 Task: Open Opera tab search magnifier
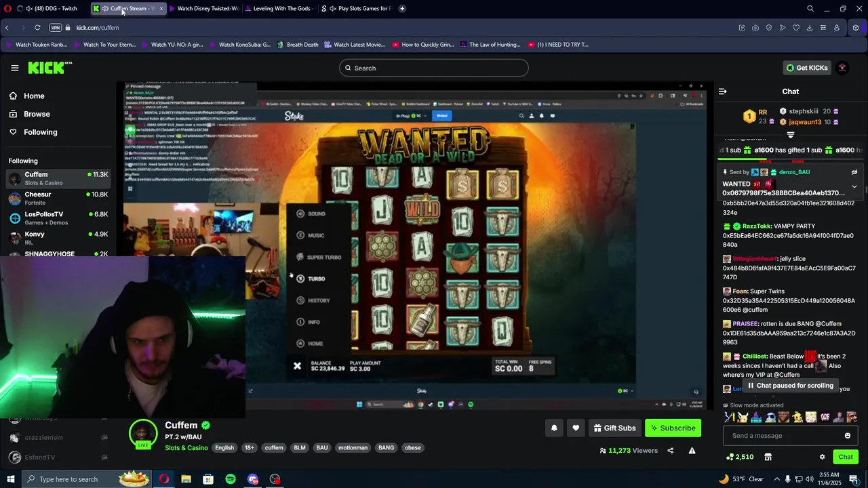coord(810,9)
